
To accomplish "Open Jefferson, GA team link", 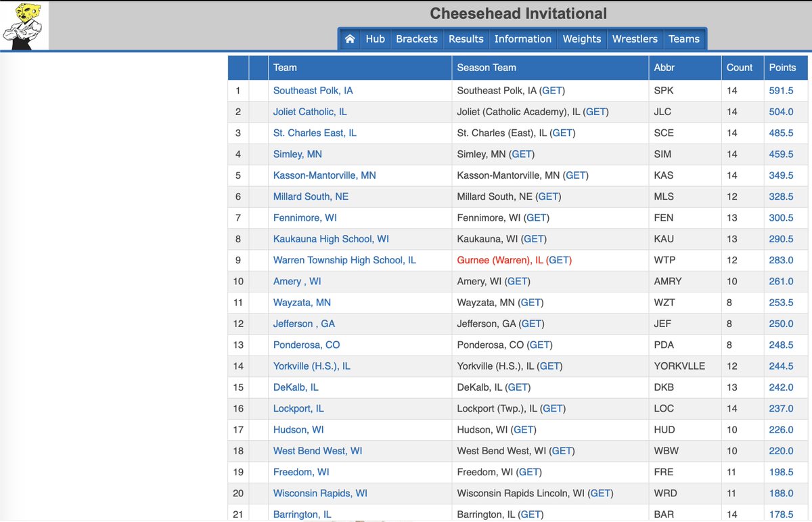I will (x=304, y=324).
